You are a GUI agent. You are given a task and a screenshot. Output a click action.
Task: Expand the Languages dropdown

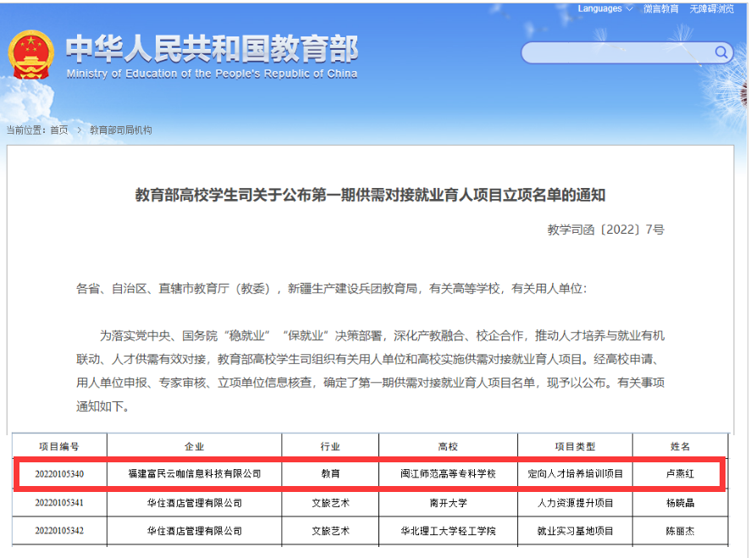(605, 8)
